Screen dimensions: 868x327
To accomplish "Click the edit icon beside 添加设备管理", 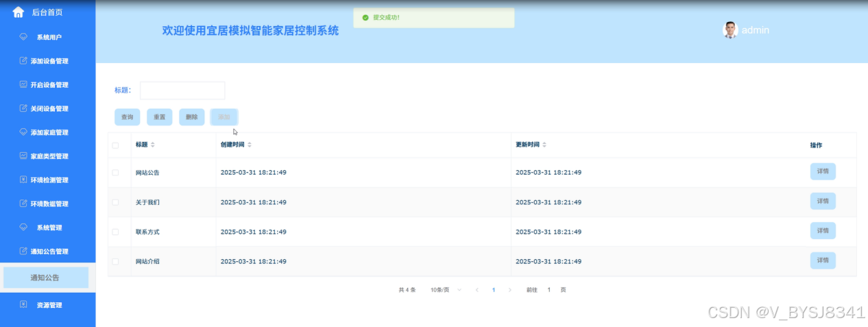I will click(23, 61).
